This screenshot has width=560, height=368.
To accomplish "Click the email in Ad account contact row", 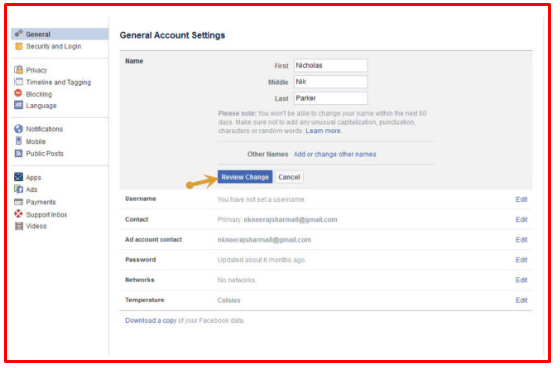I will 264,239.
